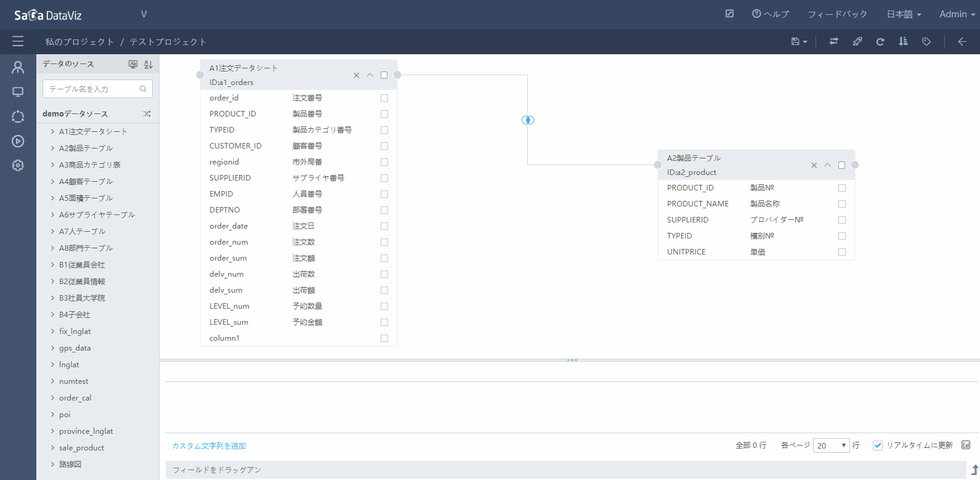Viewport: 980px width, 480px height.
Task: Select all fields of A2製品テーブル
Action: click(841, 165)
